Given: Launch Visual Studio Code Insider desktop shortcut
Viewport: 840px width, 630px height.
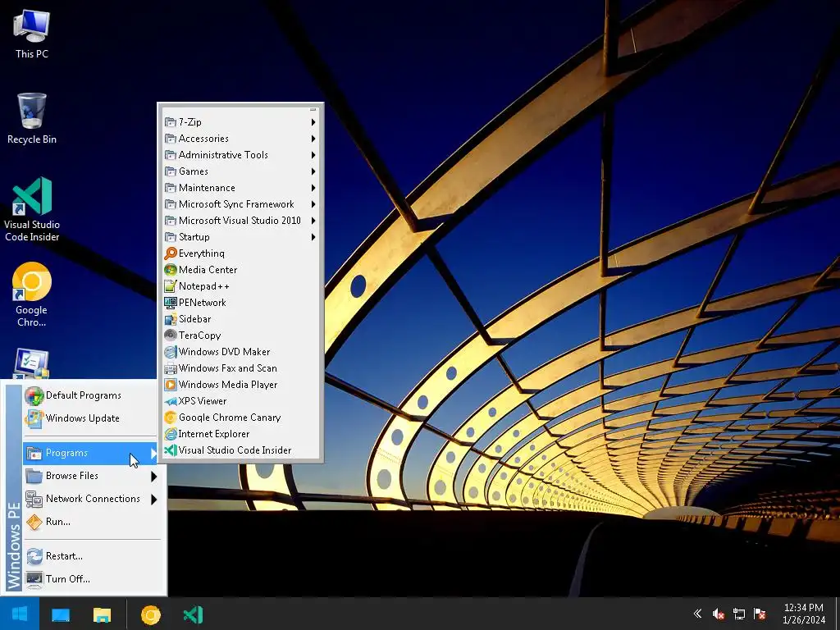Looking at the screenshot, I should click(x=32, y=209).
